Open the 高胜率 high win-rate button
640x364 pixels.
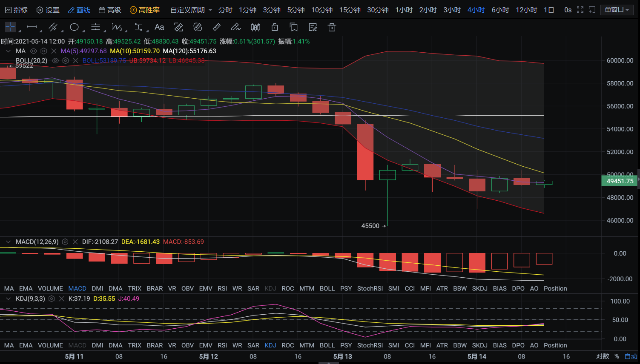tap(145, 10)
